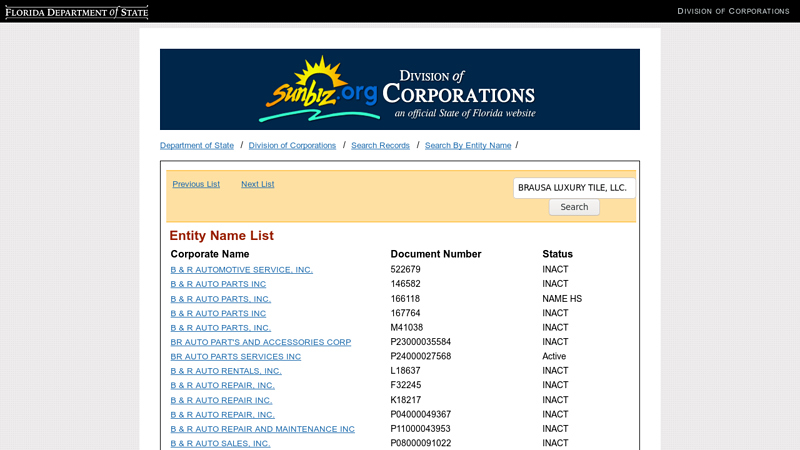
Task: Click the Florida Department of State logo
Action: 77,12
